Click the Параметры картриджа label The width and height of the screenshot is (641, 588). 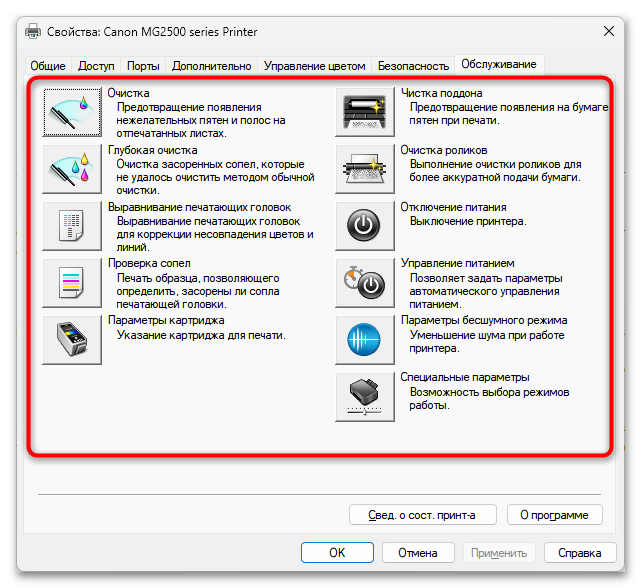coord(166,320)
